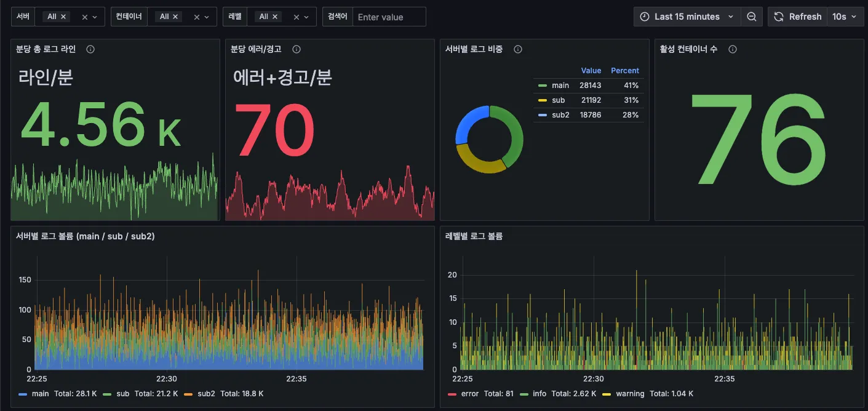Open 분당 에러/경고 panel title menu
The height and width of the screenshot is (411, 868).
(x=256, y=49)
